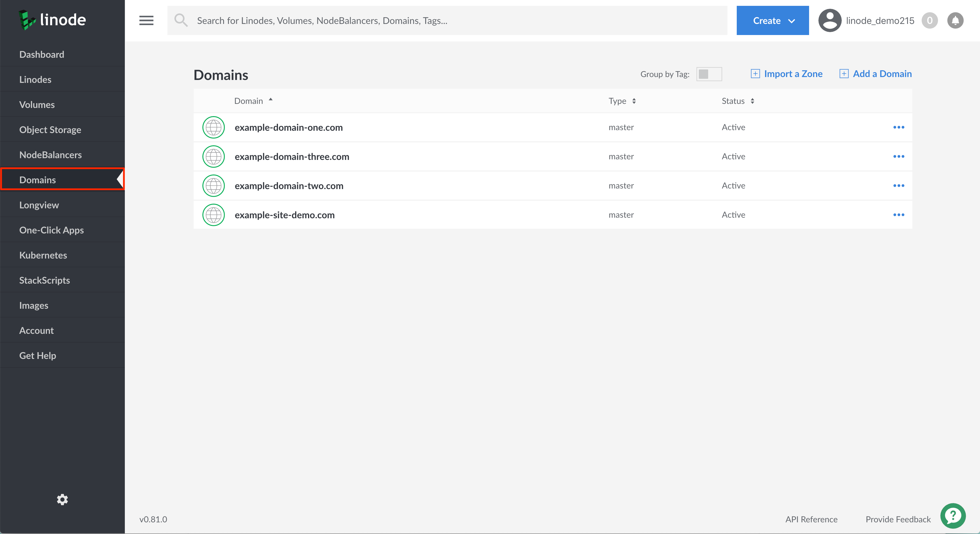Click the Add a Domain button
980x534 pixels.
[875, 74]
